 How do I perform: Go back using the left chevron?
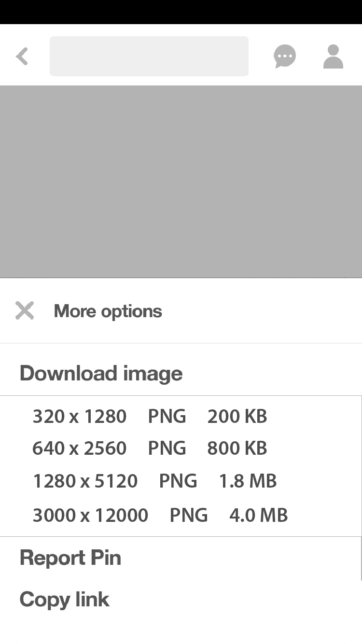tap(22, 56)
